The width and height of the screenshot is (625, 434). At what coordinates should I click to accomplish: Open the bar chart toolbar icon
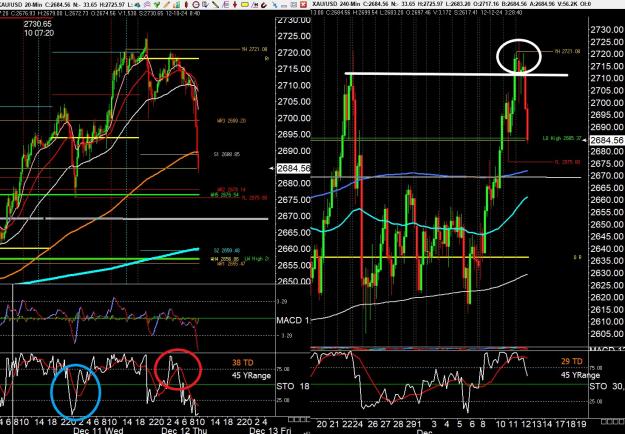(x=176, y=5)
